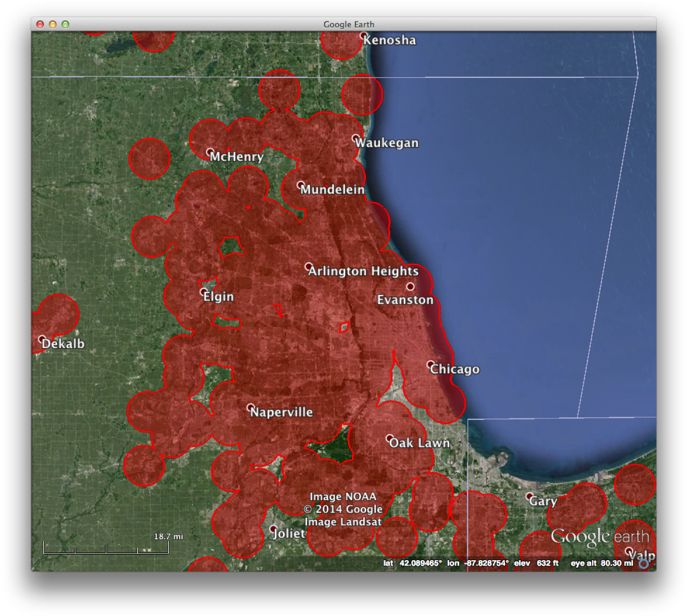This screenshot has height=616, width=687.
Task: Click the streaming status ring icon
Action: pyautogui.click(x=643, y=564)
